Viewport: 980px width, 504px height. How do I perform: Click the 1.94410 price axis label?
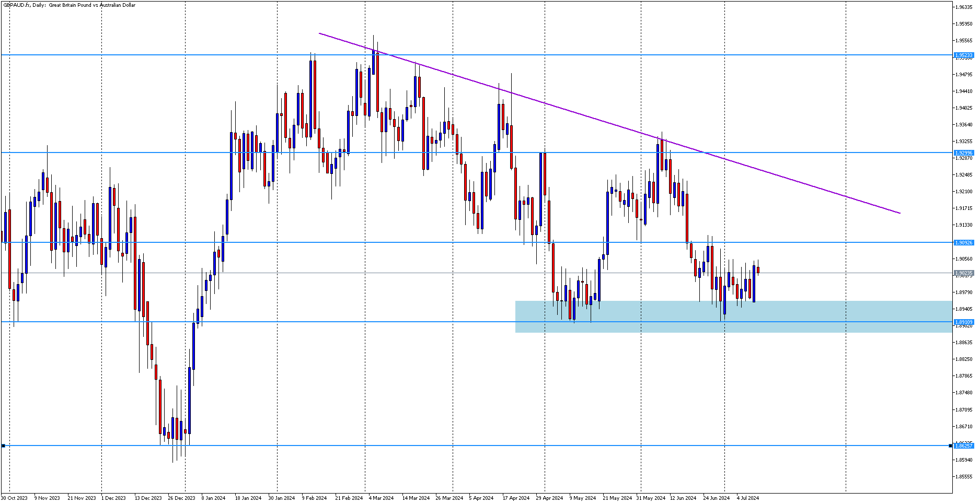pyautogui.click(x=964, y=91)
